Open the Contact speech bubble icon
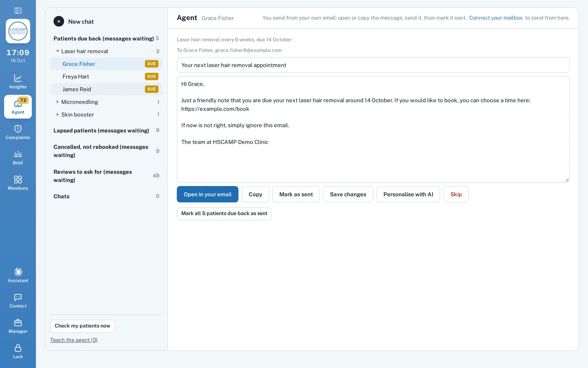588x368 pixels. click(x=18, y=297)
